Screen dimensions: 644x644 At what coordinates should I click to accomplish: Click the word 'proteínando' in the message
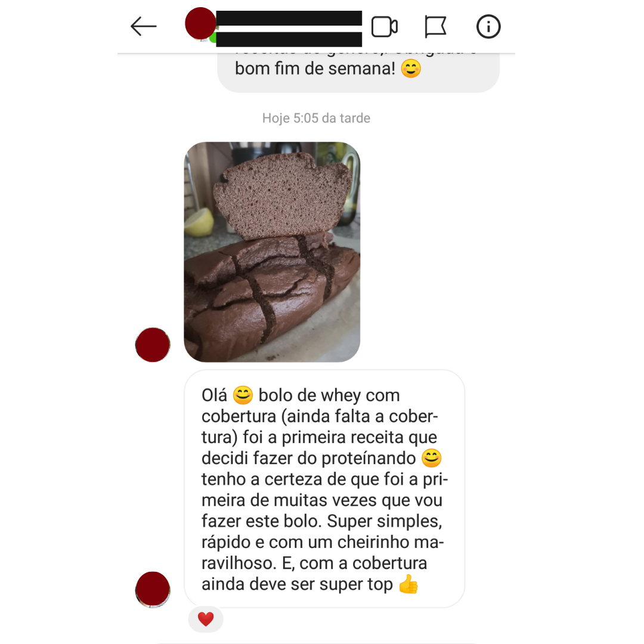[369, 459]
